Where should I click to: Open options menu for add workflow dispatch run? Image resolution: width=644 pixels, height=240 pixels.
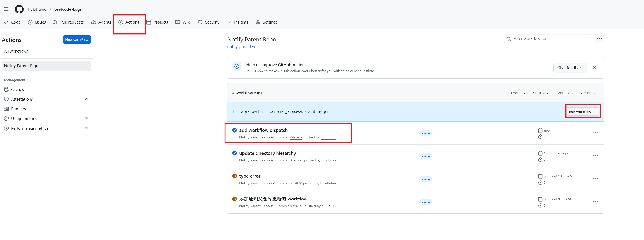(x=595, y=133)
